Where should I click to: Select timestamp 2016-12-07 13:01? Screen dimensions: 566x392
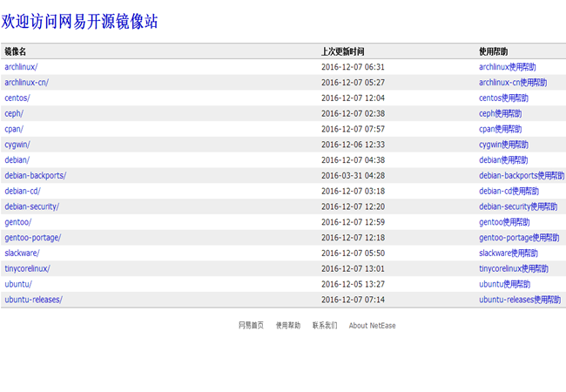tap(353, 268)
